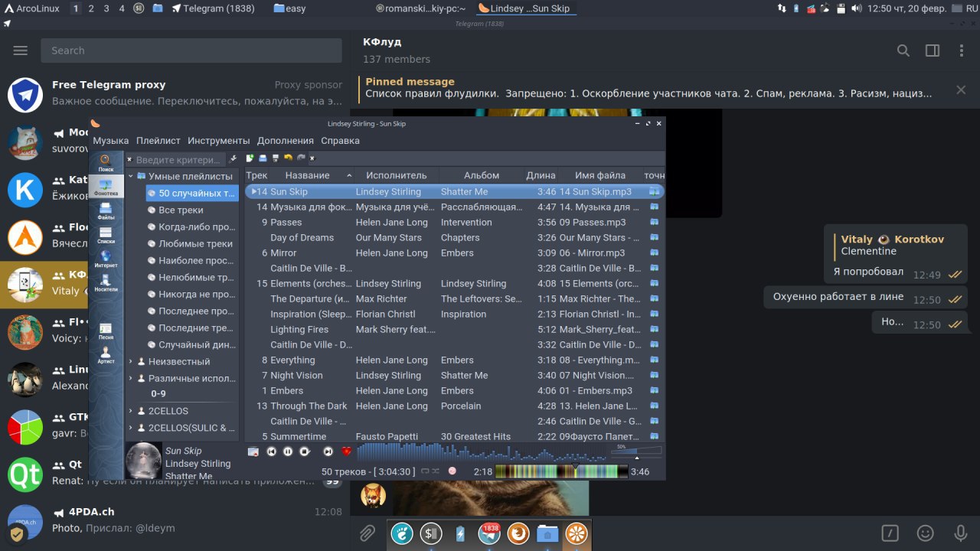Expand the Неизвестный artist node

pos(131,361)
